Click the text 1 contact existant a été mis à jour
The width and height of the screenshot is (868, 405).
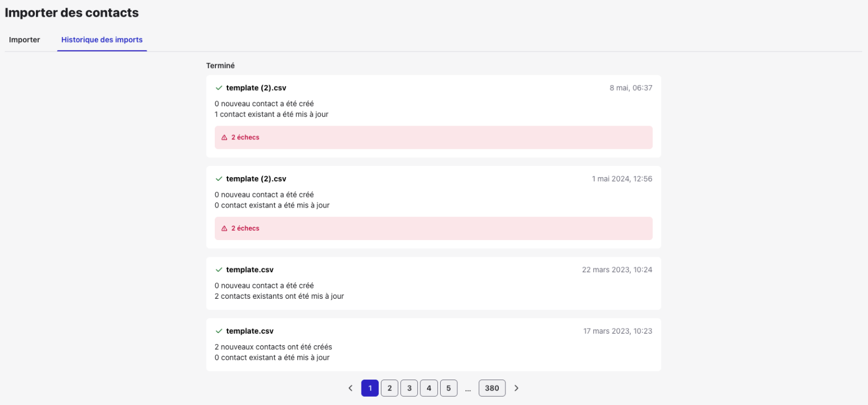272,115
